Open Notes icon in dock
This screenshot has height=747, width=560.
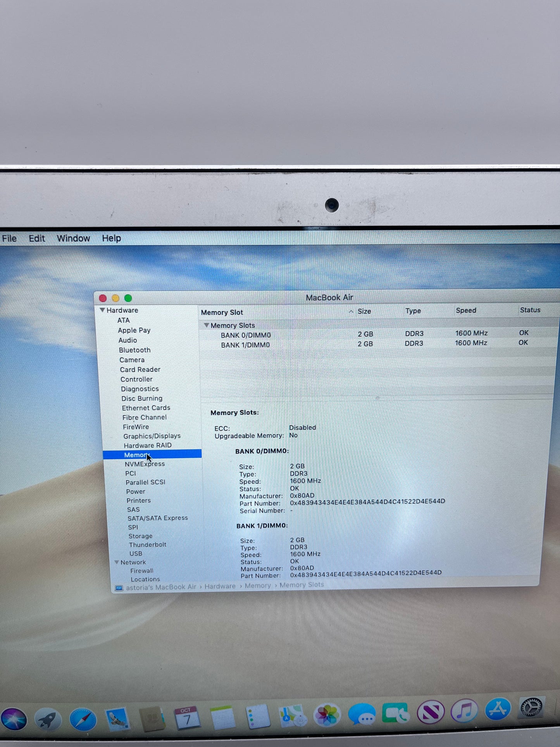pyautogui.click(x=222, y=717)
